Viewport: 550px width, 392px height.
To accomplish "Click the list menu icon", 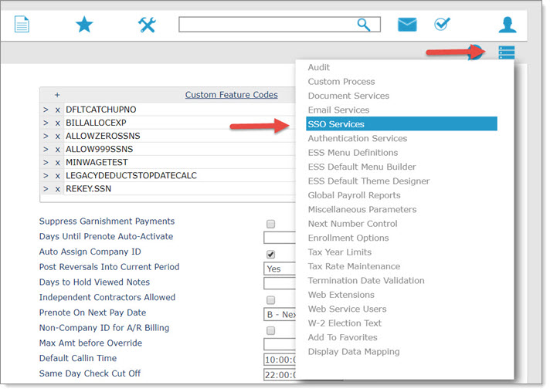I will tap(506, 52).
